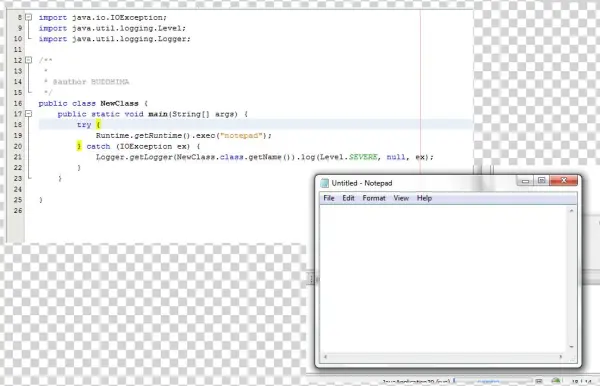Image resolution: width=600 pixels, height=386 pixels.
Task: Click the "notepad" string literal in code
Action: 241,135
